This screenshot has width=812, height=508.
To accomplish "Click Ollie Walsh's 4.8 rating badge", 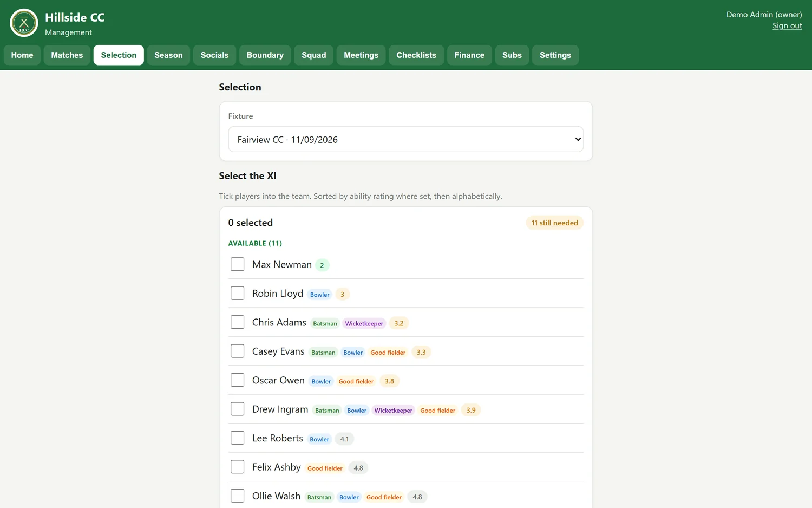I will pos(417,497).
